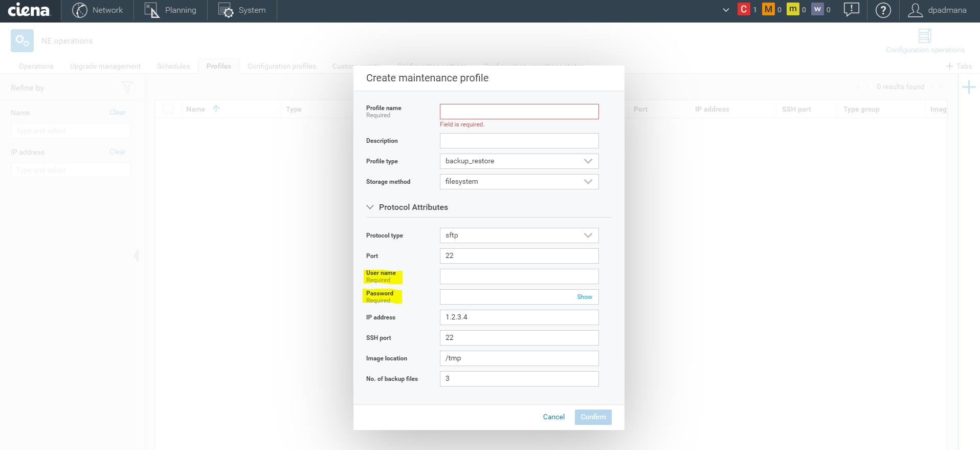The width and height of the screenshot is (980, 450).
Task: Collapse the Protocol Attributes section
Action: (370, 207)
